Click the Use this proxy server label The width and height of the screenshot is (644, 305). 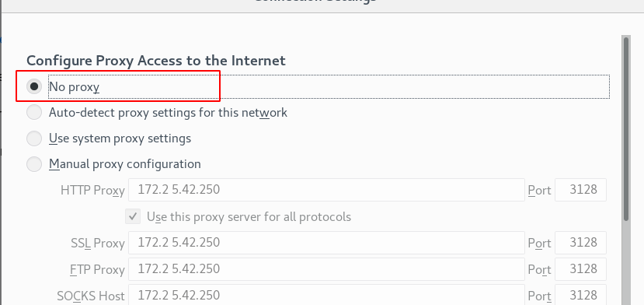point(249,216)
